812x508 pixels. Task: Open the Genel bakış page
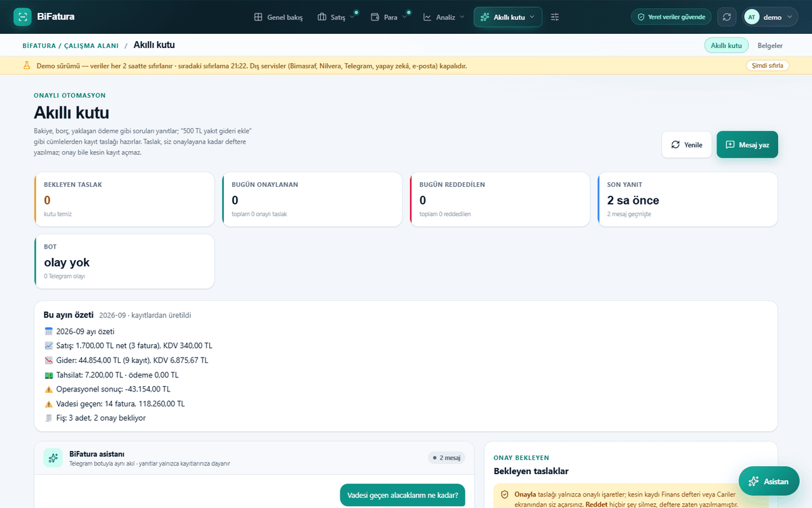point(278,17)
